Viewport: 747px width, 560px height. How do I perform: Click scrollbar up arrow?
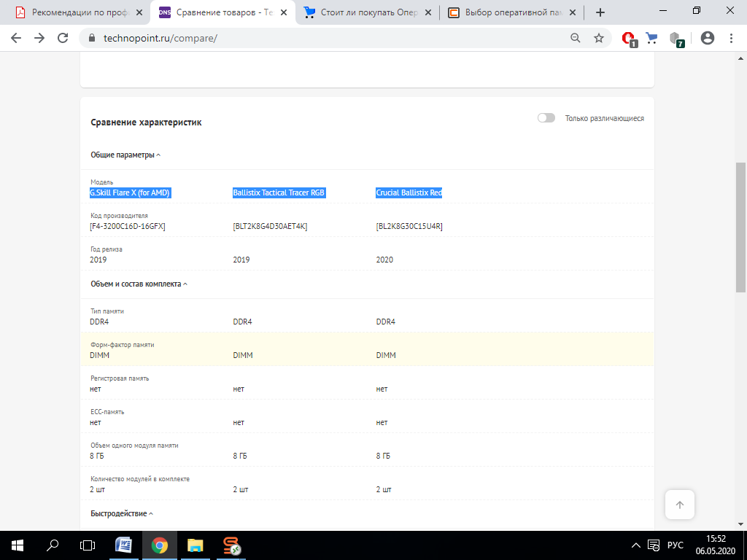[x=741, y=58]
